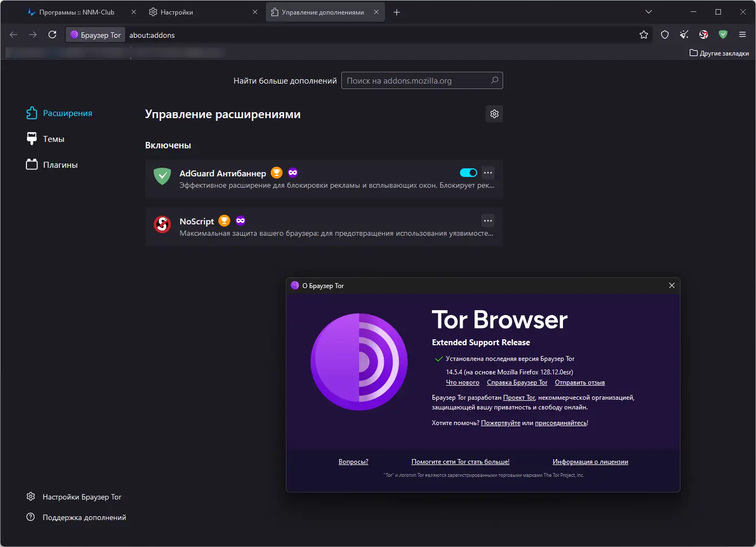Click the orange recommended badge next to AdGuard
Screen dimensions: 756x547
click(x=277, y=173)
